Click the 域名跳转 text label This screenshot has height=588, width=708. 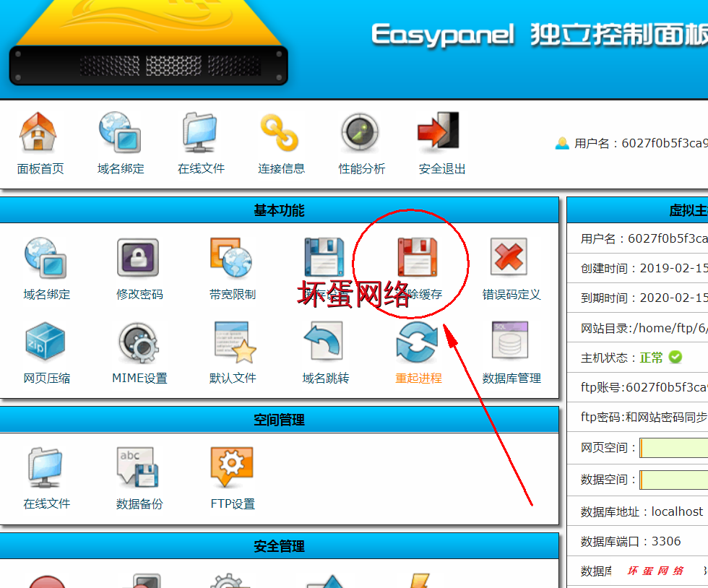(326, 379)
